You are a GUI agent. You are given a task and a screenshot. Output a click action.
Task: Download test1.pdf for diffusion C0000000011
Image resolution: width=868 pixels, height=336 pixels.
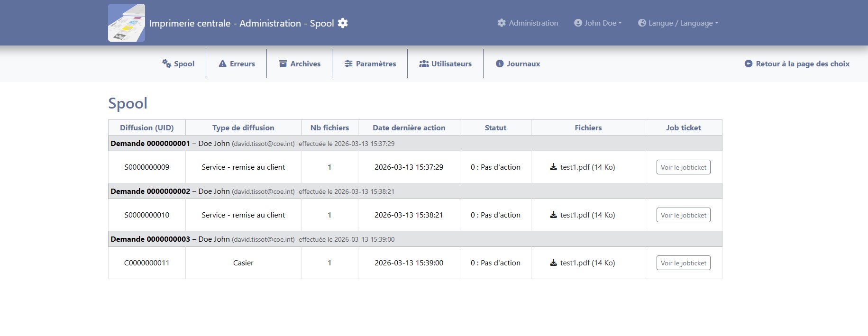583,263
